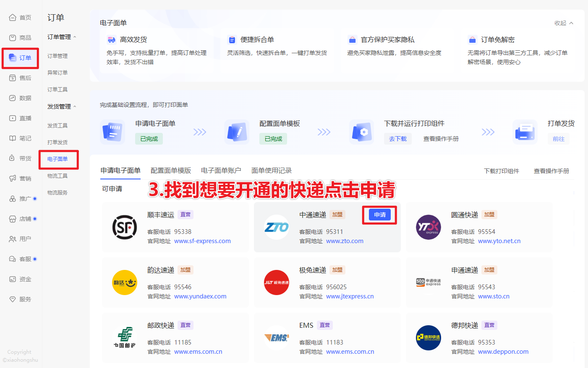Image resolution: width=588 pixels, height=368 pixels.
Task: Open 订单工具 submenu item
Action: click(57, 89)
